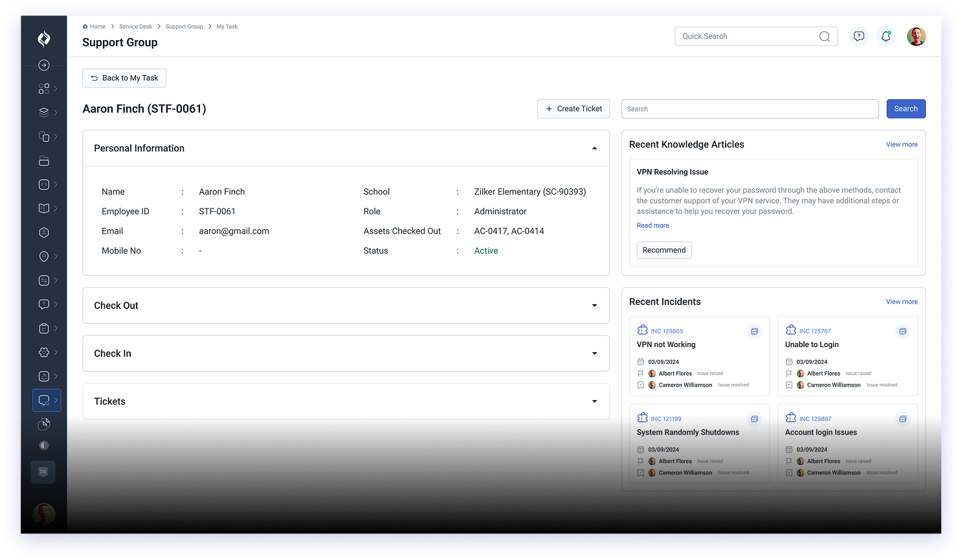Click the Create Ticket button
962x560 pixels.
(x=573, y=108)
